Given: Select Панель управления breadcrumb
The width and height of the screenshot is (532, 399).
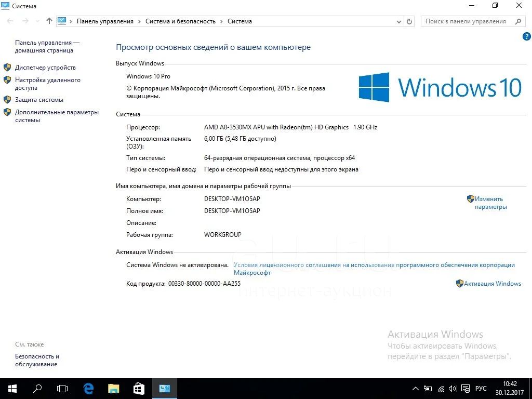Looking at the screenshot, I should [x=105, y=21].
